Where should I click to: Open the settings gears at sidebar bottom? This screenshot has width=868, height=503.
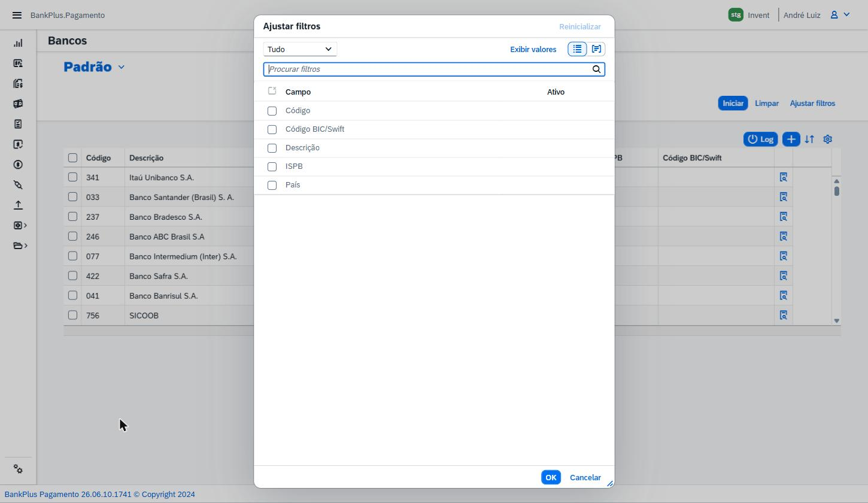[18, 469]
